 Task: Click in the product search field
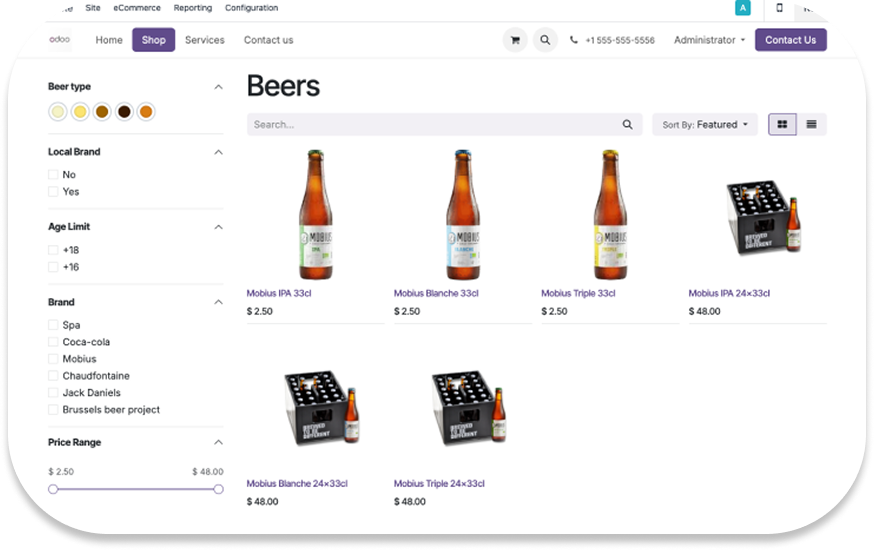pyautogui.click(x=430, y=125)
